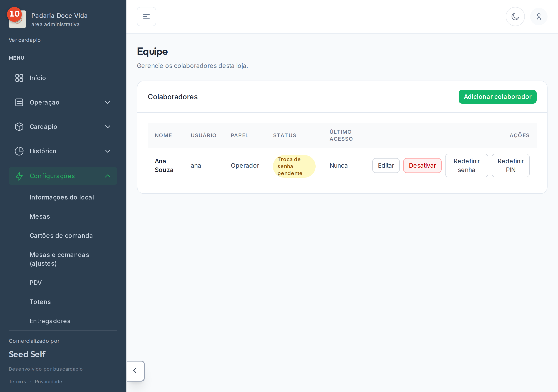This screenshot has height=392, width=558.
Task: Collapse the Configurações section chevron
Action: (x=107, y=176)
